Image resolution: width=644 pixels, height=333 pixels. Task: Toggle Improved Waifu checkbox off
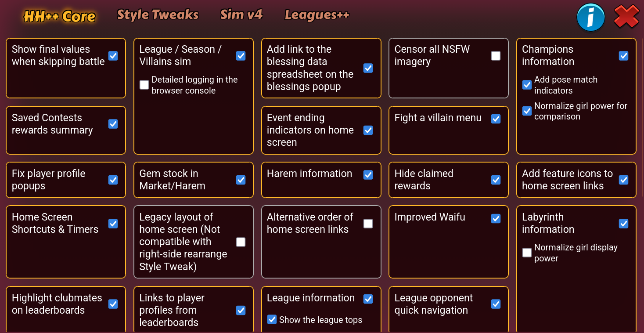point(496,218)
